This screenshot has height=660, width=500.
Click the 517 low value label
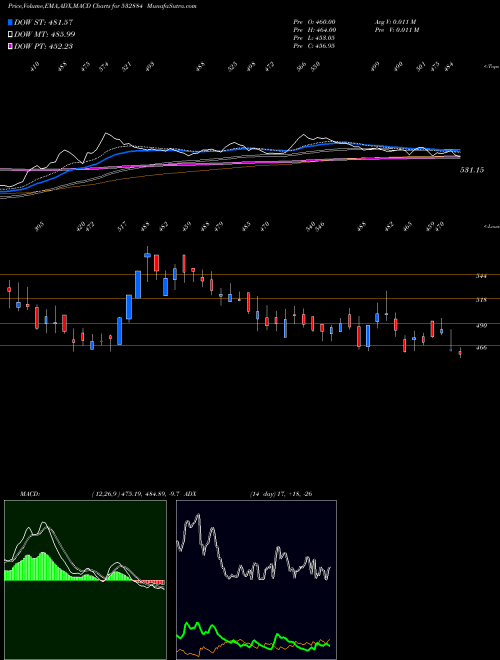[x=122, y=227]
